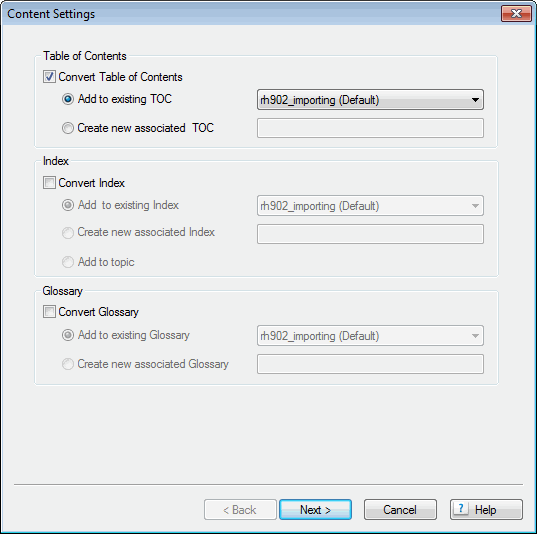Cancel the Content Settings dialog
Viewport: 537px width, 534px height.
pos(400,510)
